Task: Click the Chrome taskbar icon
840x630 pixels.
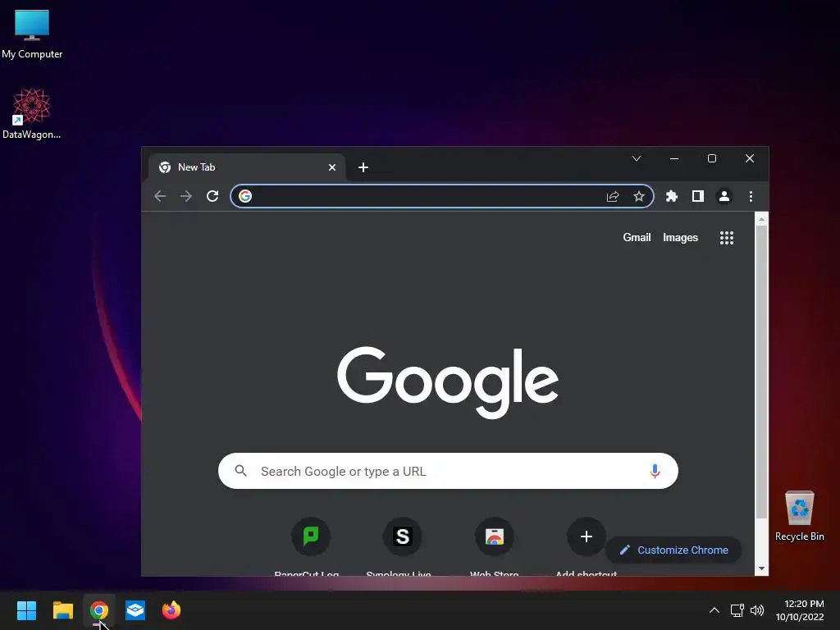Action: click(98, 610)
